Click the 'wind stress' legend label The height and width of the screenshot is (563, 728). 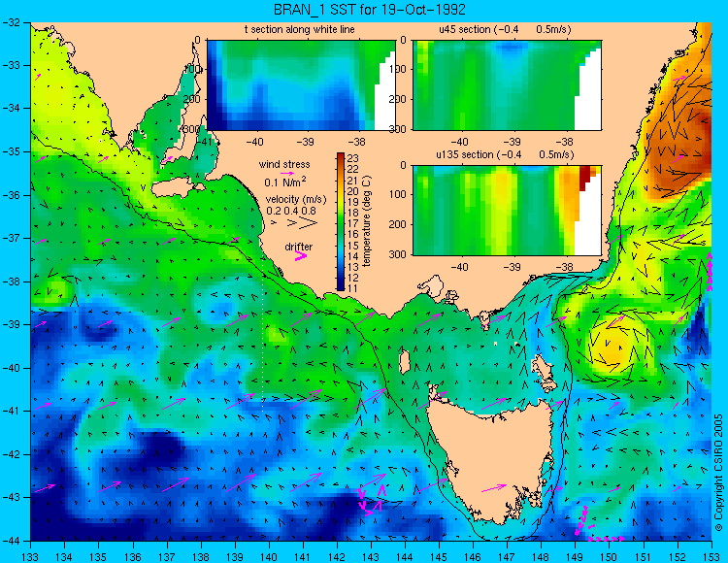(284, 164)
